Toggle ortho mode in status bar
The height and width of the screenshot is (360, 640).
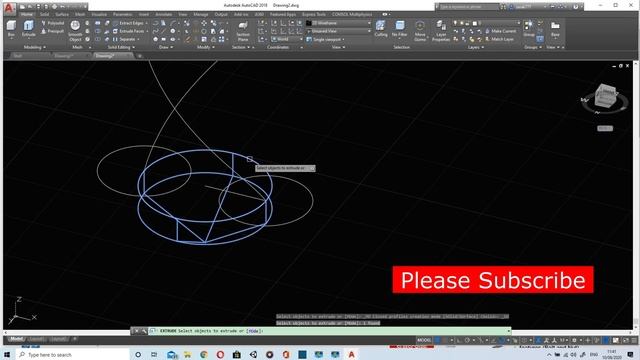point(459,340)
